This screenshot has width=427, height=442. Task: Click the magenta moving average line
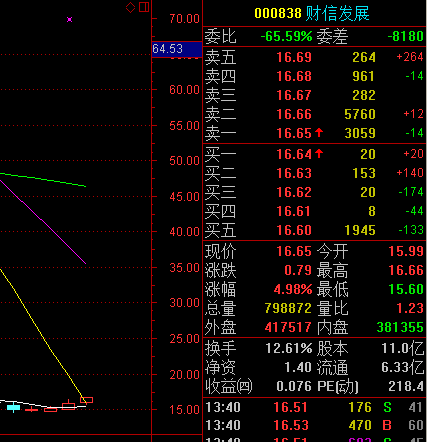click(43, 222)
